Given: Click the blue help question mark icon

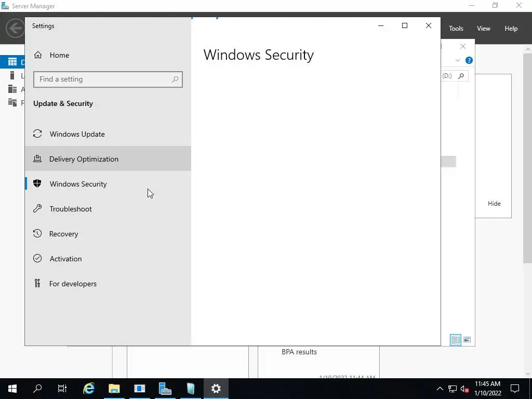Looking at the screenshot, I should coord(469,60).
